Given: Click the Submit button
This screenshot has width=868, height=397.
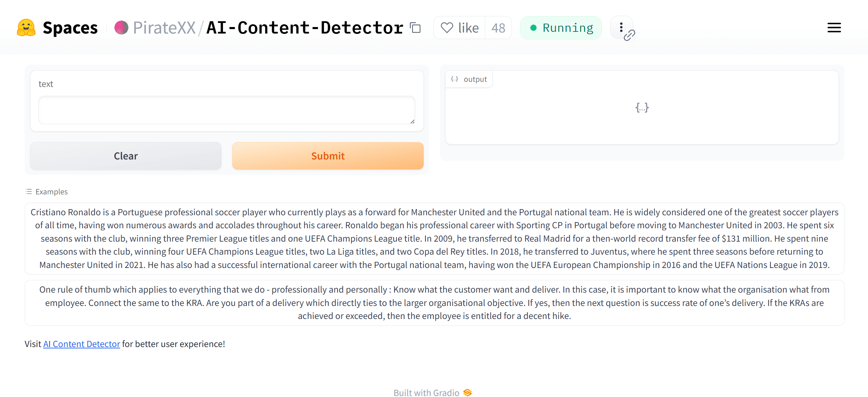Looking at the screenshot, I should 328,156.
